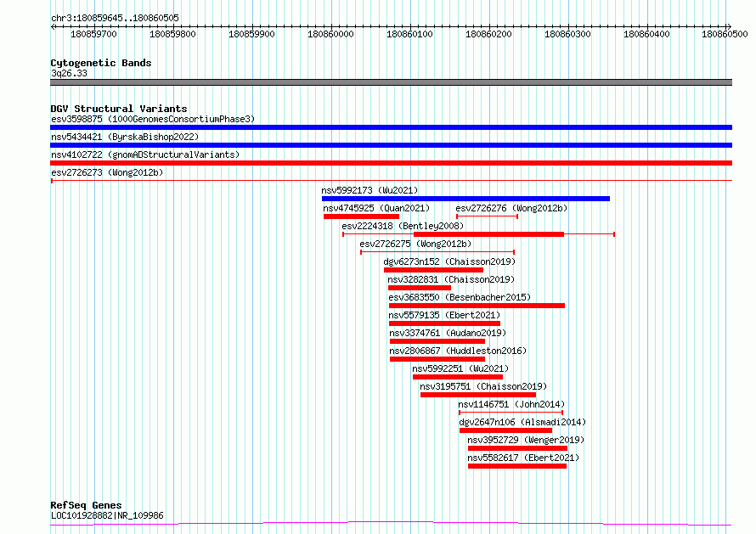
Task: Click ruler position 180860000
Action: [330, 34]
